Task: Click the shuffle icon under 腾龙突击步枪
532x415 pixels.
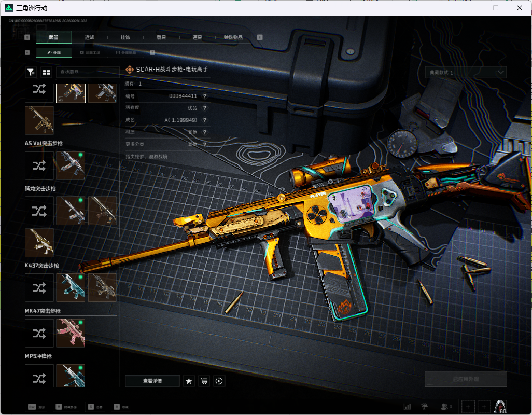Action: [x=39, y=211]
